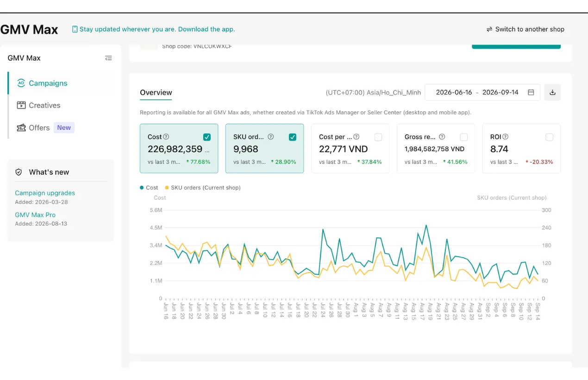Download the overview report icon

(x=552, y=92)
